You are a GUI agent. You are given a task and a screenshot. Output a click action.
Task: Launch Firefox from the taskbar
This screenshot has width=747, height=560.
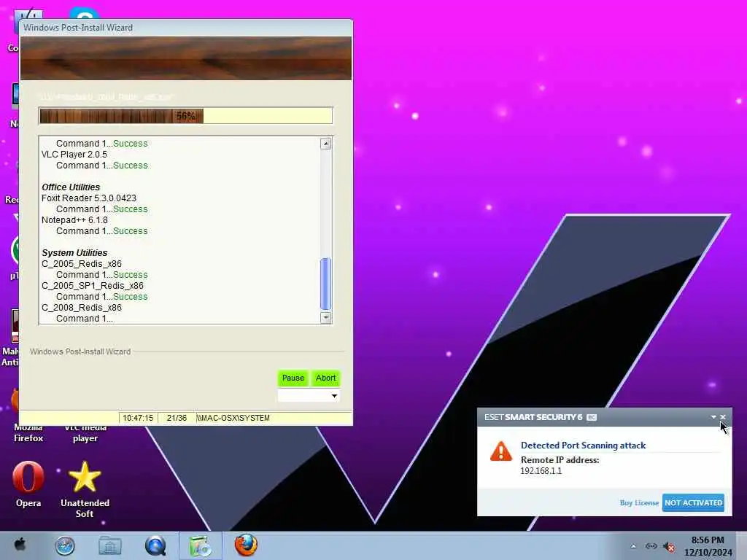246,545
